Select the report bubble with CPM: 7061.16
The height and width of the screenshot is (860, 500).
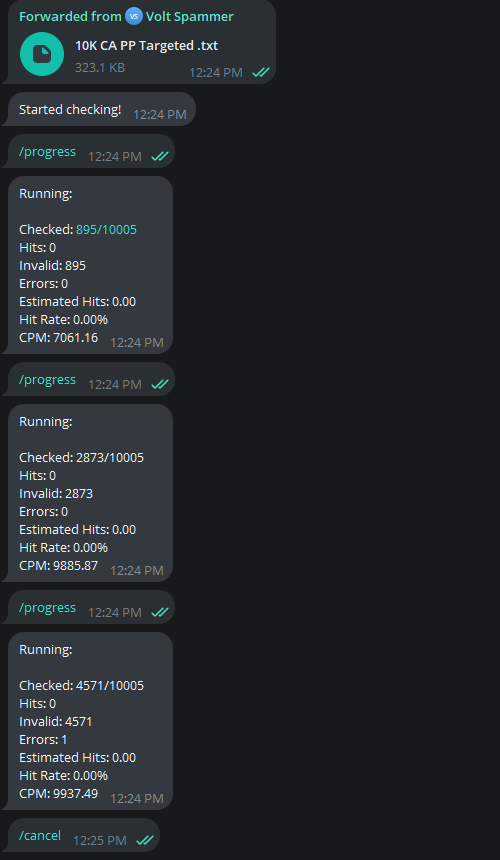(x=90, y=265)
